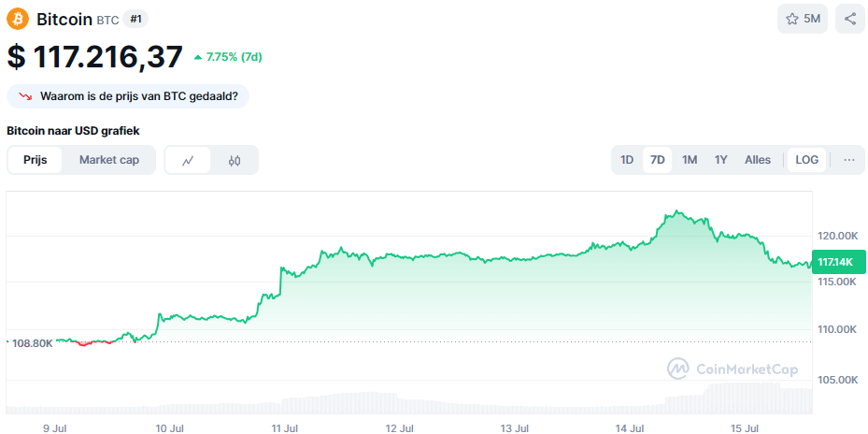868x434 pixels.
Task: Click the #1 rank badge
Action: tap(135, 19)
